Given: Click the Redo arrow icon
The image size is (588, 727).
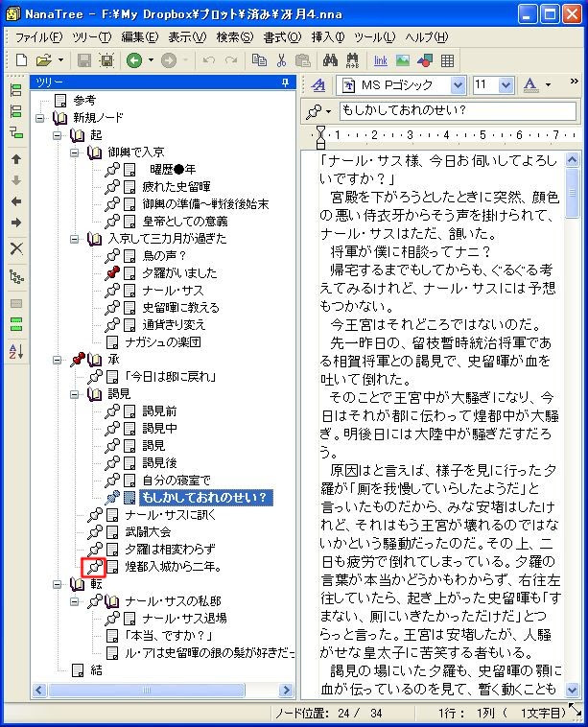Looking at the screenshot, I should click(x=231, y=60).
